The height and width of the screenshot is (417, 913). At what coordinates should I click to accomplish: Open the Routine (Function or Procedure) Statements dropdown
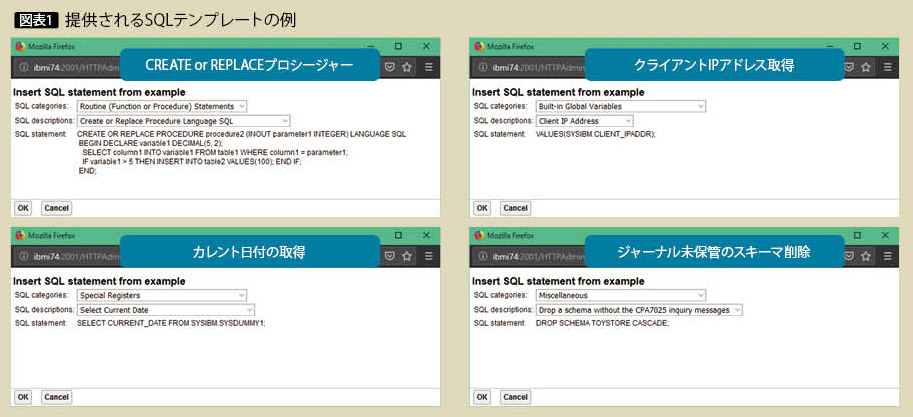point(162,106)
